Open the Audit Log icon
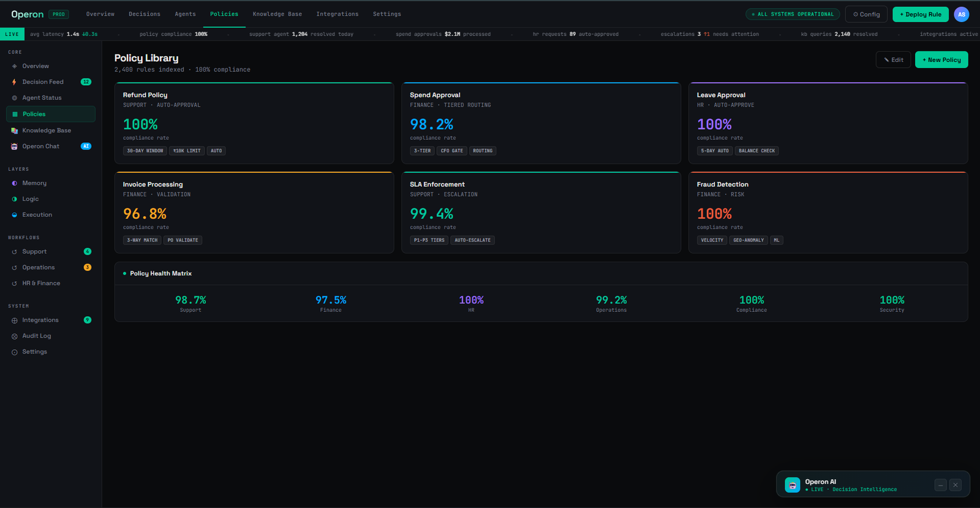 coord(14,336)
